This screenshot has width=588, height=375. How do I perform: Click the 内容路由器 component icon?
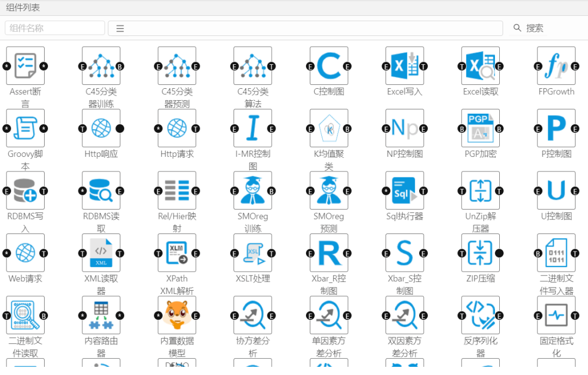coord(101,316)
